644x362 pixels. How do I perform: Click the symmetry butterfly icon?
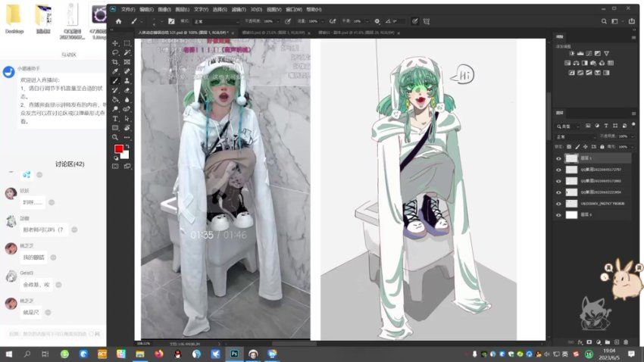point(427,21)
